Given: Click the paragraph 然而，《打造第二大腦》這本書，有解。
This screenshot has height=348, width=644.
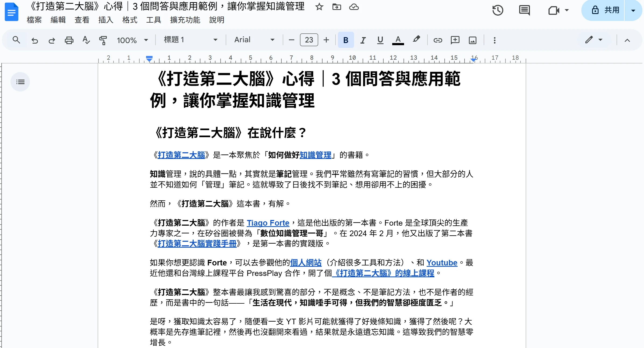Looking at the screenshot, I should point(220,204).
